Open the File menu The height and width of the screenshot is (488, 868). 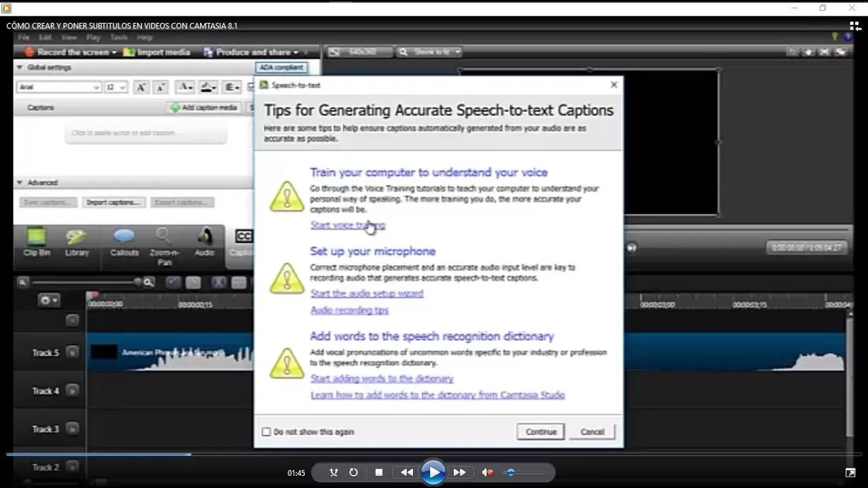24,38
